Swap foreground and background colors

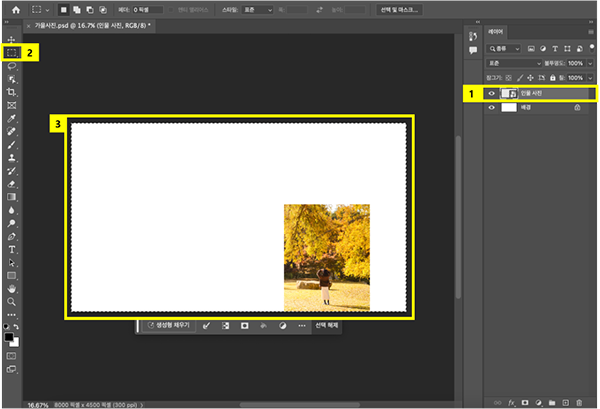click(x=16, y=327)
